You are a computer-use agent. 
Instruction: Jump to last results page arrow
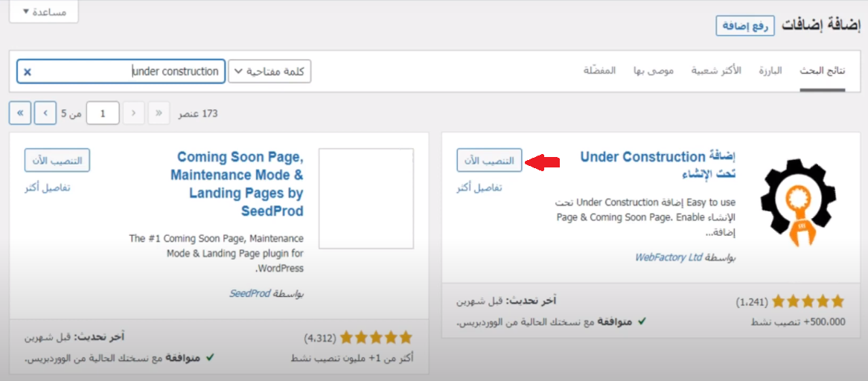(20, 113)
